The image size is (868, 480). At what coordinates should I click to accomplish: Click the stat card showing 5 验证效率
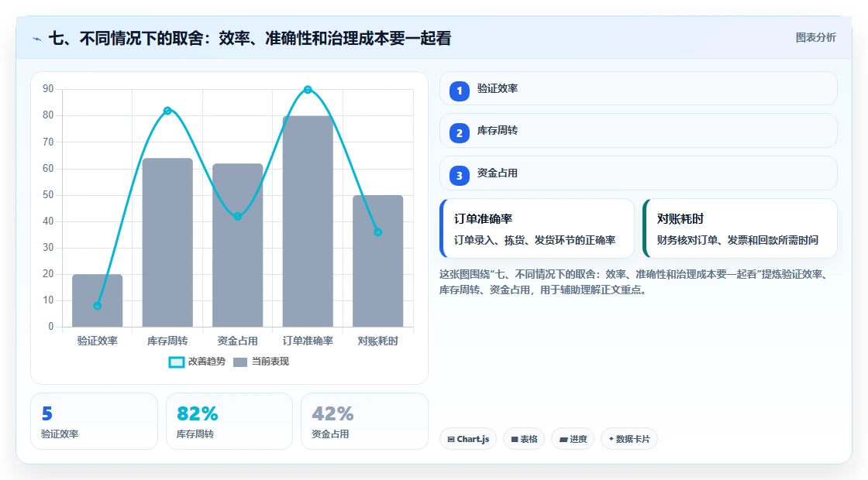(94, 421)
